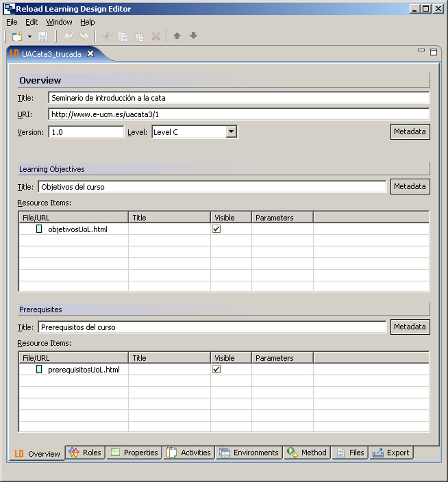Close the UACata3_trucada editor tab

coord(90,54)
